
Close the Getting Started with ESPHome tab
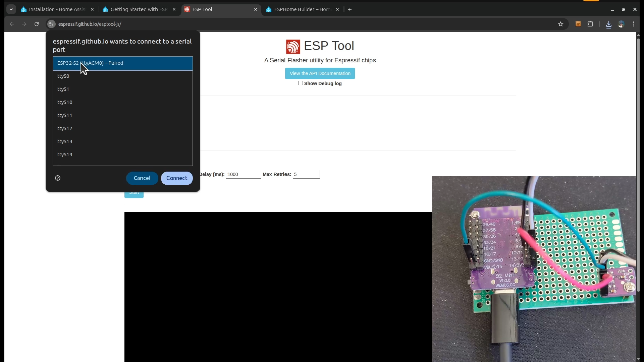[174, 9]
